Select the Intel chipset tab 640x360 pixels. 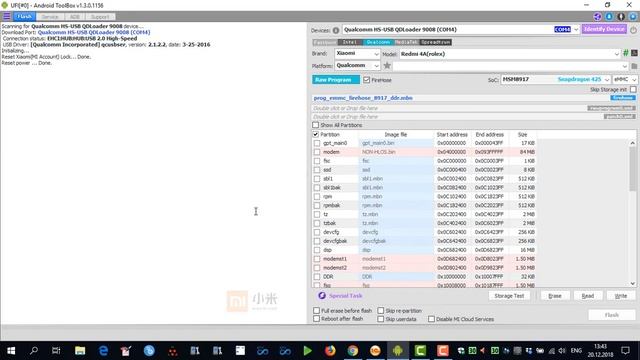pos(350,42)
